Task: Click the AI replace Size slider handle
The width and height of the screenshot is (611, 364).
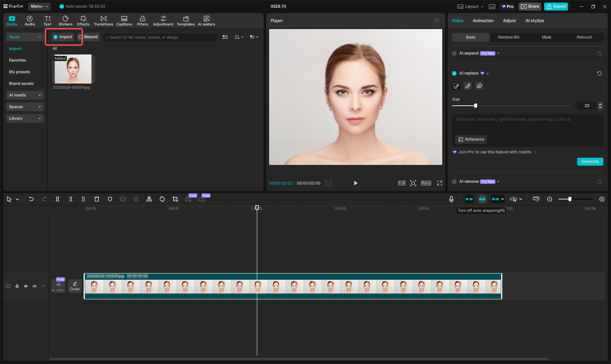Action: coord(475,106)
